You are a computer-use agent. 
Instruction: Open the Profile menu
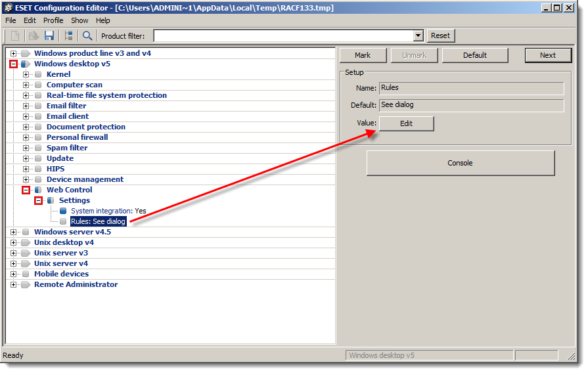click(x=53, y=20)
